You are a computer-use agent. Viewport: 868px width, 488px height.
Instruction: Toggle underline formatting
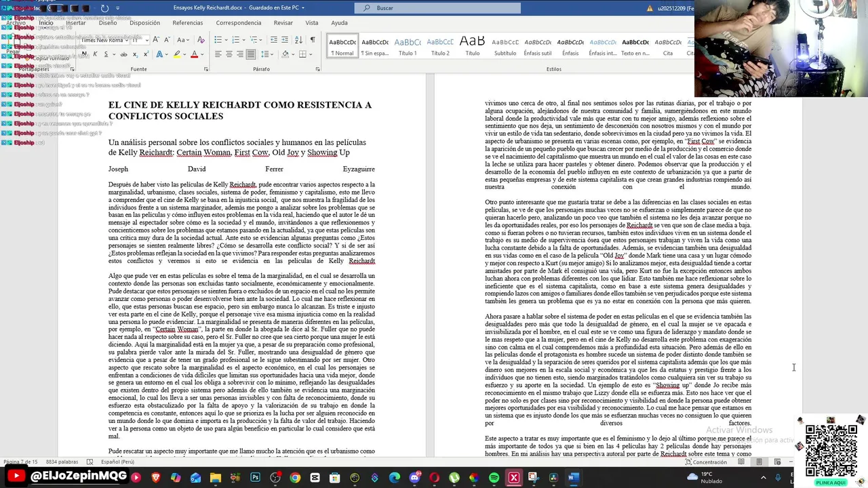106,54
